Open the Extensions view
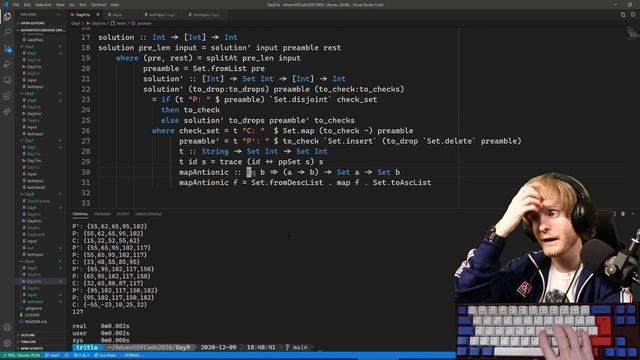The height and width of the screenshot is (360, 640). click(x=7, y=96)
